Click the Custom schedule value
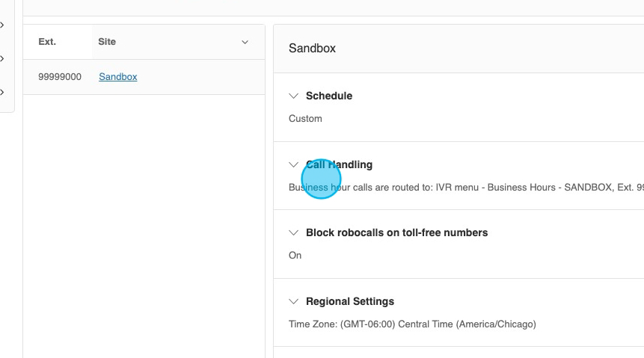This screenshot has width=644, height=358. click(x=305, y=119)
